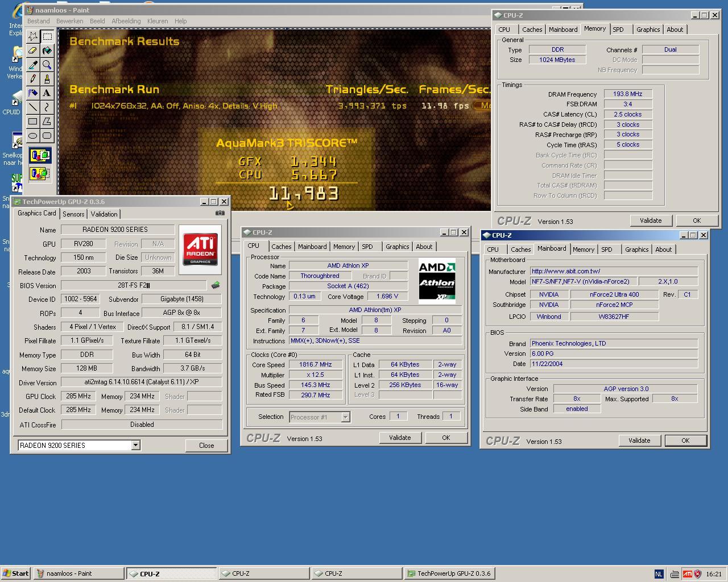Click OK in CPU-Z Mainboard window
728x582 pixels.
[x=685, y=440]
